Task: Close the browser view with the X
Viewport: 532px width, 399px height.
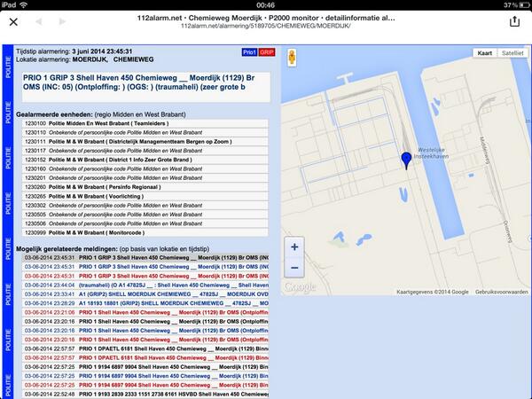Action: 13,22
